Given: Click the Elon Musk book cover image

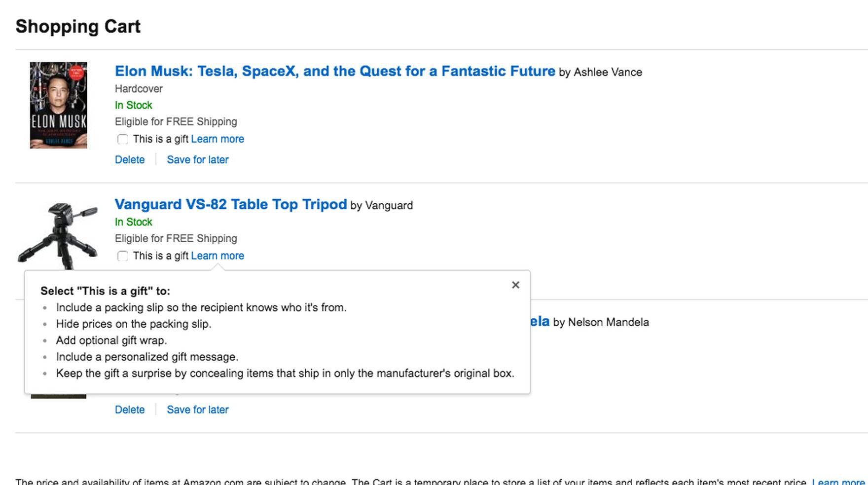Looking at the screenshot, I should pos(58,105).
